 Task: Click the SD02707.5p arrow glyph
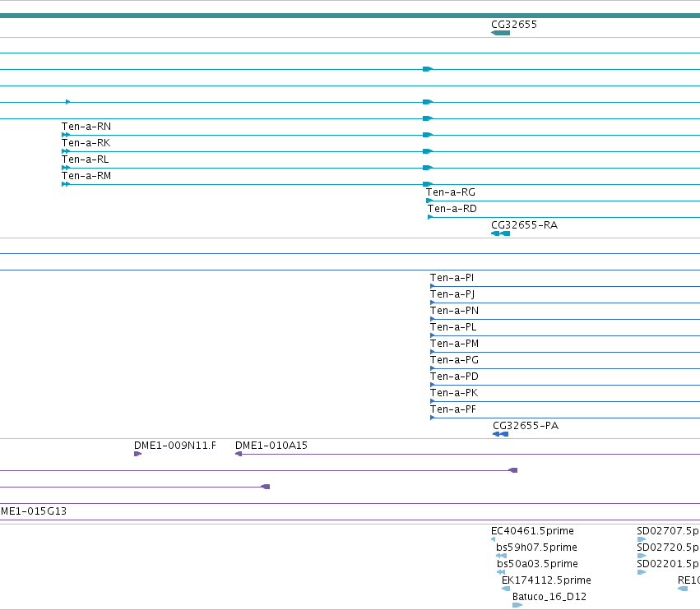pyautogui.click(x=642, y=539)
